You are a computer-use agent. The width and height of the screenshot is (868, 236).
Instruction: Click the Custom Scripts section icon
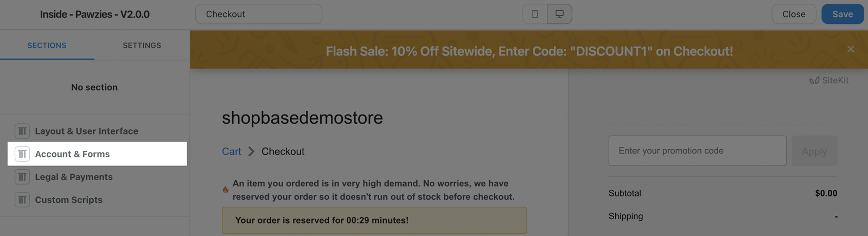[22, 200]
